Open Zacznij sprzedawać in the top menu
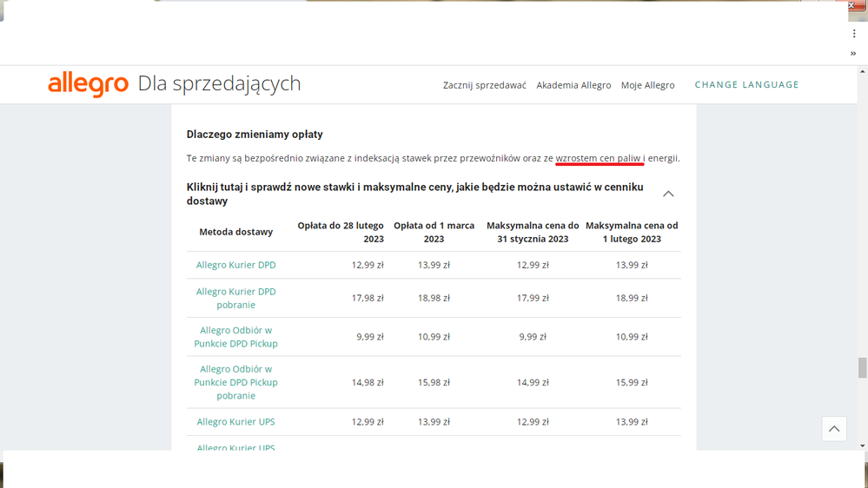Image resolution: width=868 pixels, height=488 pixels. pyautogui.click(x=484, y=85)
